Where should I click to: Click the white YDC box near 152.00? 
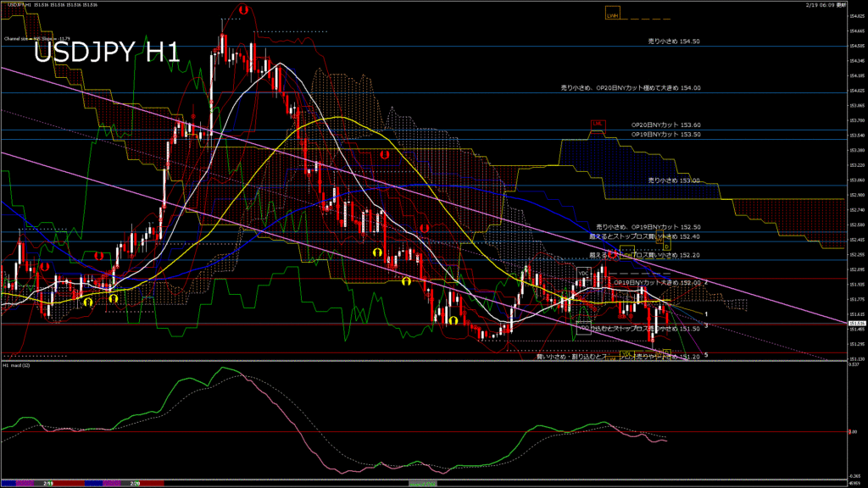[583, 274]
